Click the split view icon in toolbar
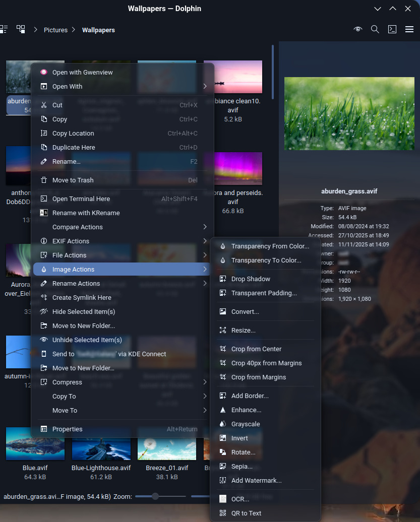Screen dimensions: 420x522 coord(21,29)
